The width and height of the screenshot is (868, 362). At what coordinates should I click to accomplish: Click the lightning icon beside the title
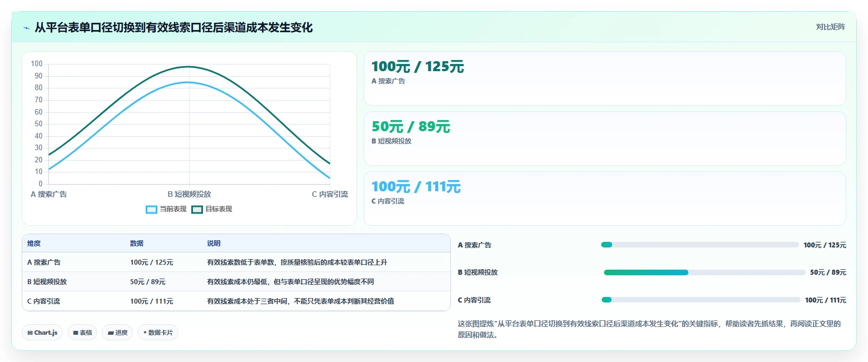coord(26,28)
